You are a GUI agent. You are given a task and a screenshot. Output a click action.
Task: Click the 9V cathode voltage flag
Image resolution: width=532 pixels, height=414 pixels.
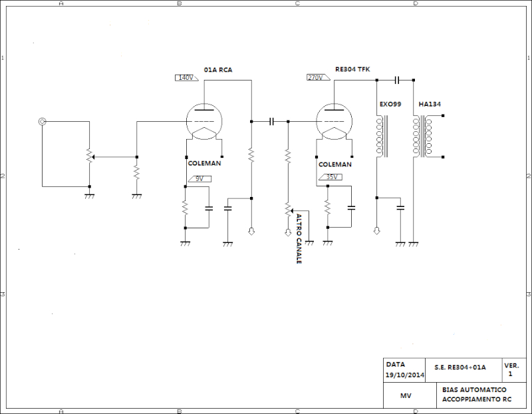[x=199, y=178]
